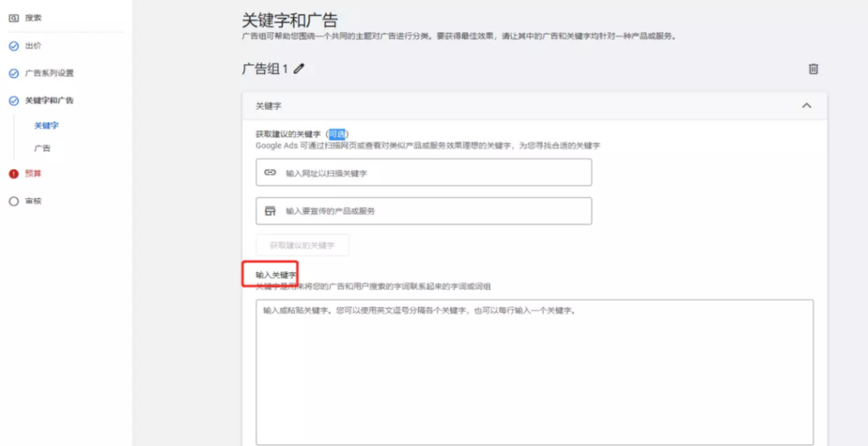This screenshot has width=868, height=446.
Task: Go to the 关键字 sub-item
Action: coord(46,125)
